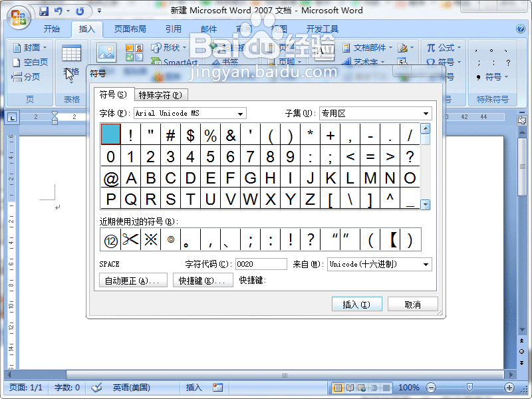Click the select browse object button
The height and width of the screenshot is (399, 532).
[x=522, y=352]
